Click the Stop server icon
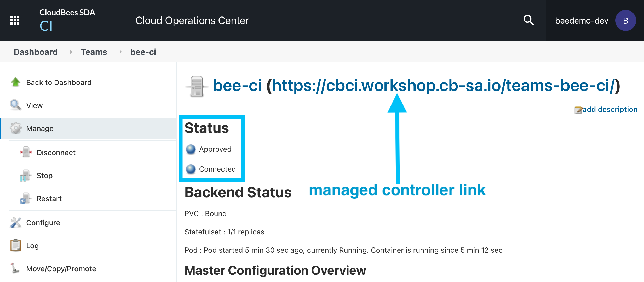This screenshot has width=644, height=282. 25,175
